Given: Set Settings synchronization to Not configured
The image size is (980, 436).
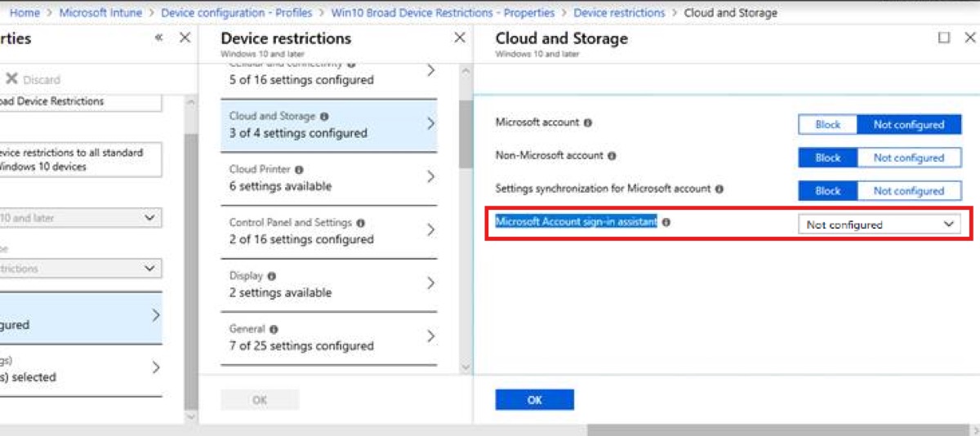Looking at the screenshot, I should [x=909, y=190].
